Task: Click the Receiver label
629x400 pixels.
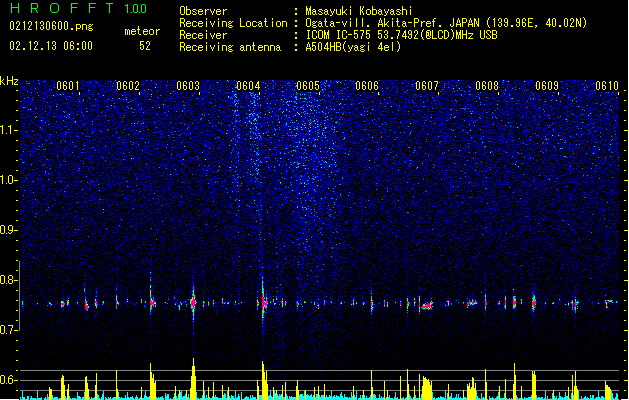Action: pos(203,35)
